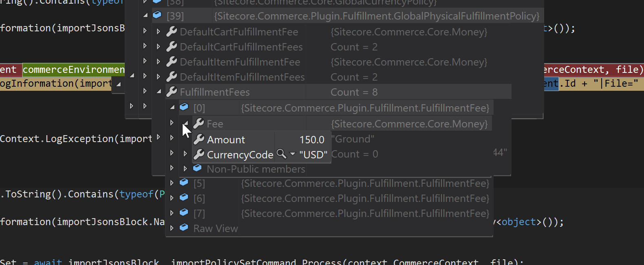
Task: Select the DefaultItemFulfillmentFee Money value
Action: [x=409, y=62]
